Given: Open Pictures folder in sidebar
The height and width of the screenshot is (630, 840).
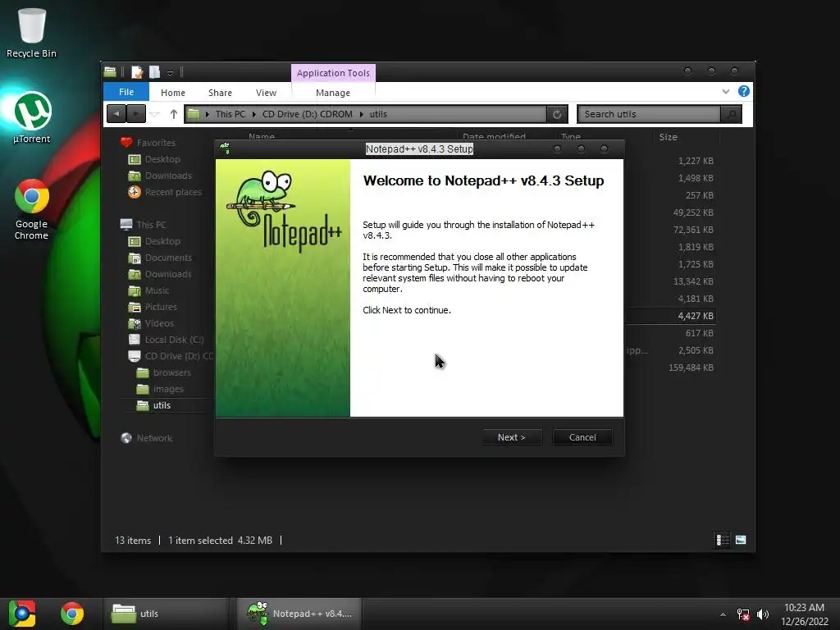Looking at the screenshot, I should [x=161, y=307].
